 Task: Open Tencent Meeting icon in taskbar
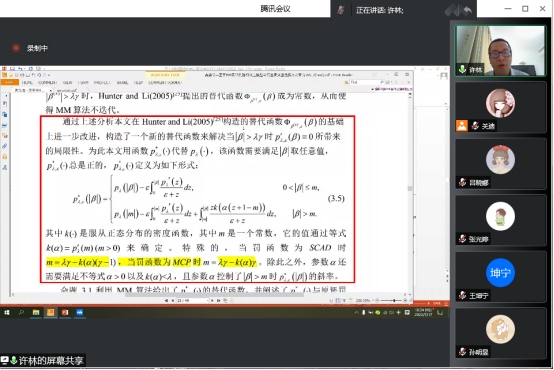tap(79, 312)
